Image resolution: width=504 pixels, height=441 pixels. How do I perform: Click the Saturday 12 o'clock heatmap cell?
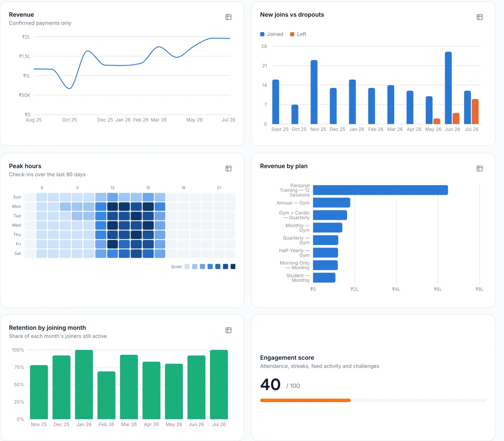[113, 254]
